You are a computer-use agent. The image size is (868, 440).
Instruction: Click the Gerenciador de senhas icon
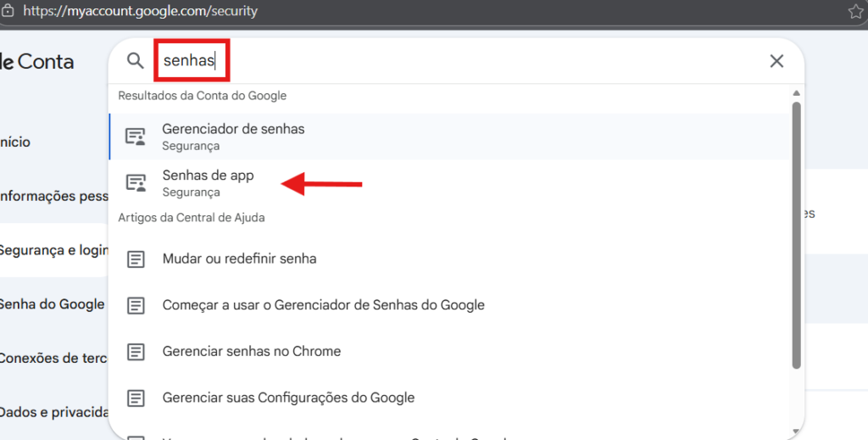tap(136, 136)
